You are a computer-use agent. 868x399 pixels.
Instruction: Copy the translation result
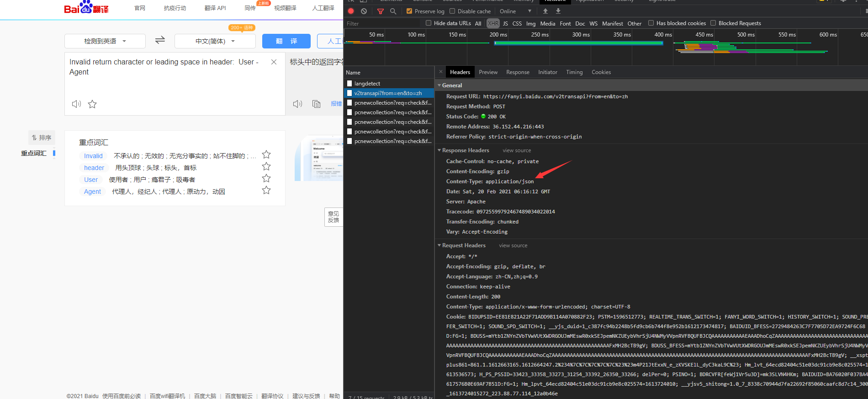[316, 104]
